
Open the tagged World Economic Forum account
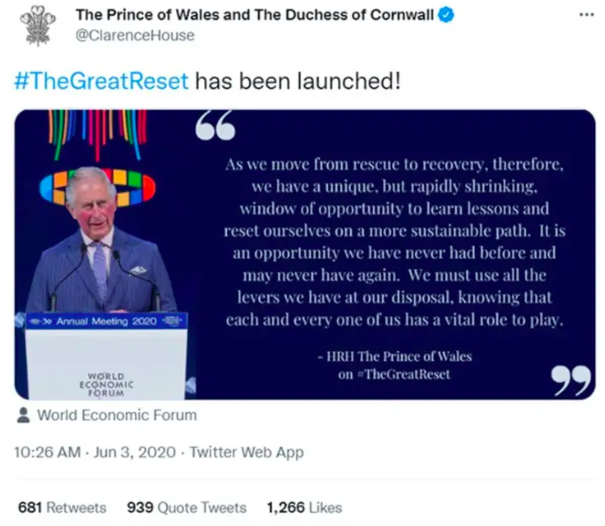click(117, 415)
